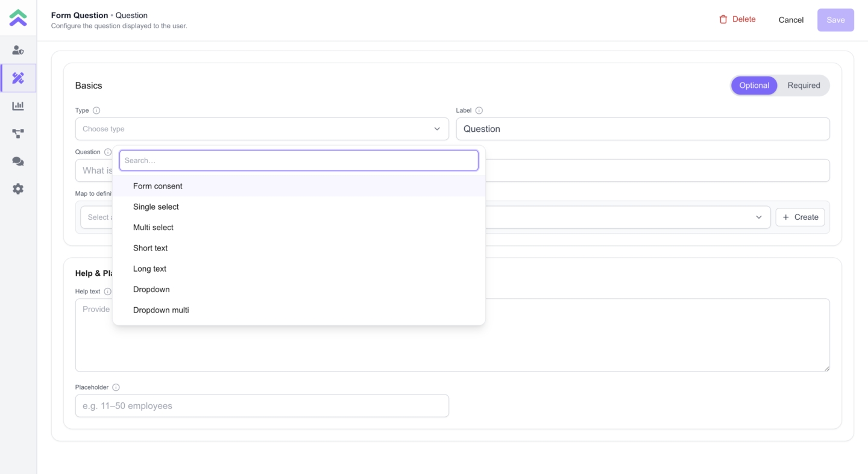Click the info icon beside Placeholder
Image resolution: width=868 pixels, height=474 pixels.
(116, 388)
